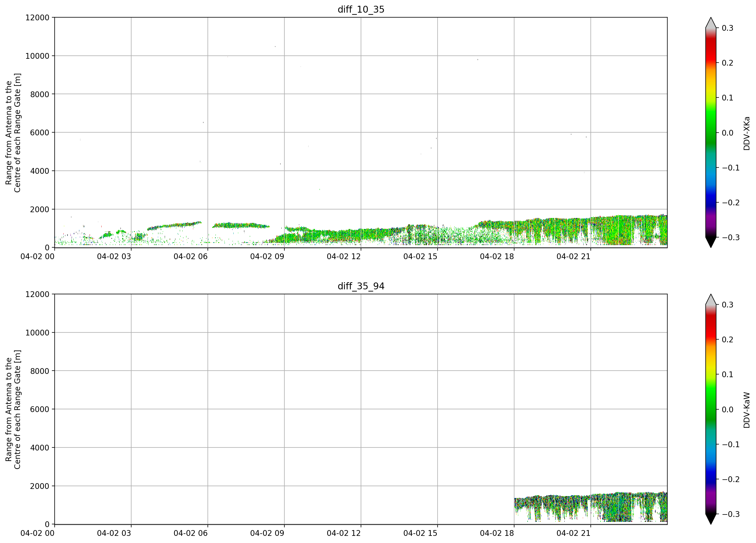This screenshot has width=756, height=543.
Task: Select '04-02 15' time label under diff_10_35
Action: click(x=420, y=256)
